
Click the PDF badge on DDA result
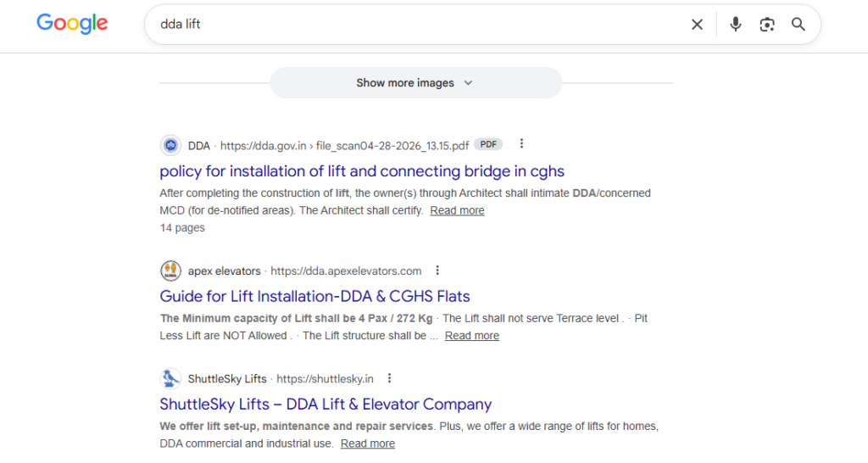pos(488,144)
